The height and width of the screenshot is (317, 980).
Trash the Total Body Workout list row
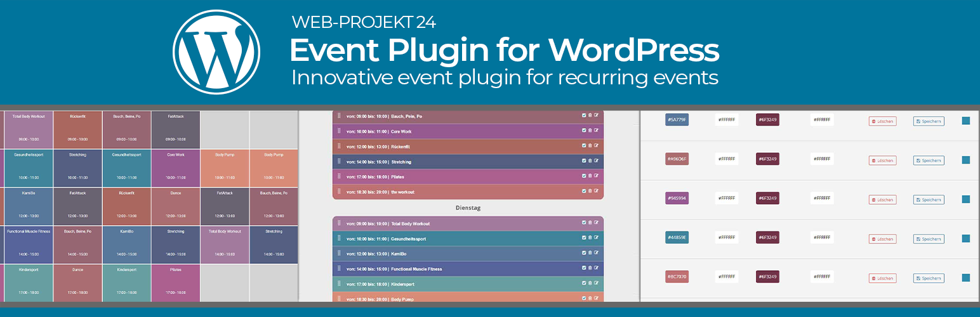point(590,223)
